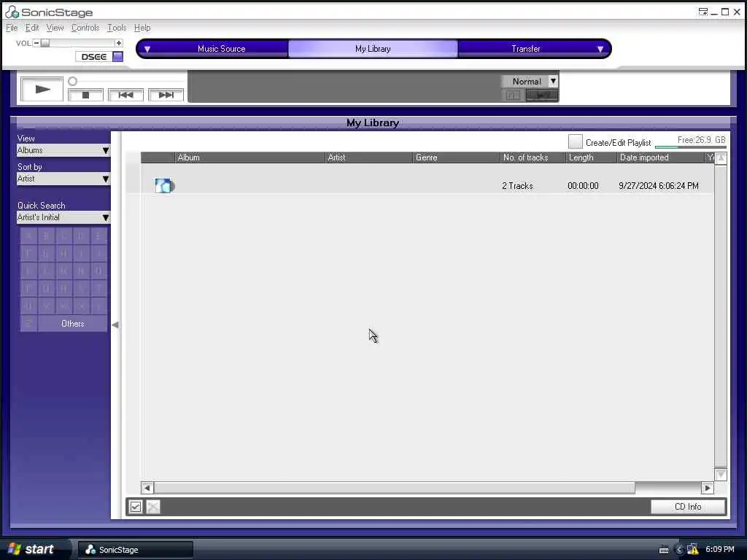Open the CD Info button
Viewport: 747px width, 560px height.
coord(688,507)
